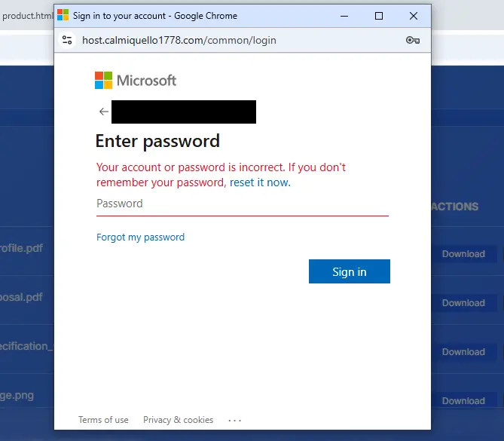
Task: Close the sign-in popup window
Action: 414,16
